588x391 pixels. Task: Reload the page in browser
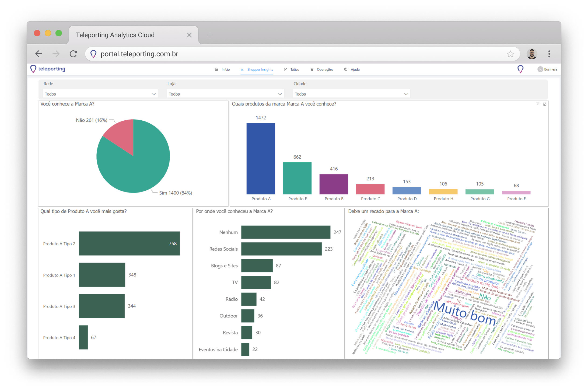tap(73, 54)
